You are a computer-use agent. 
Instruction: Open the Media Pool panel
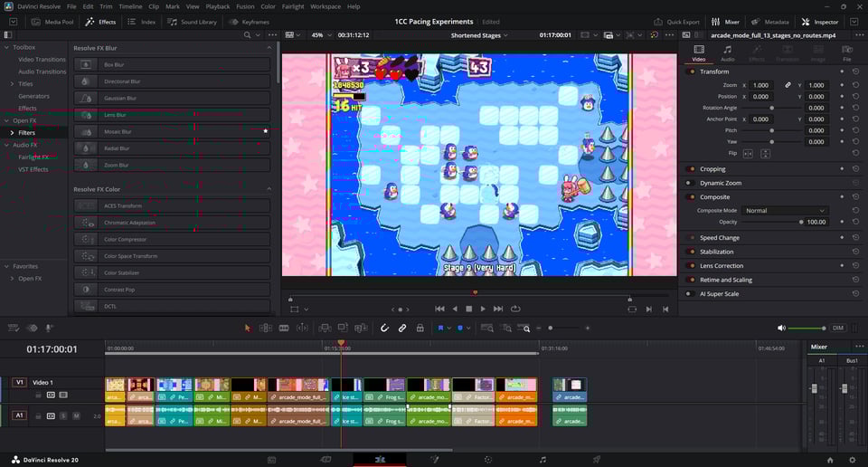pos(52,22)
